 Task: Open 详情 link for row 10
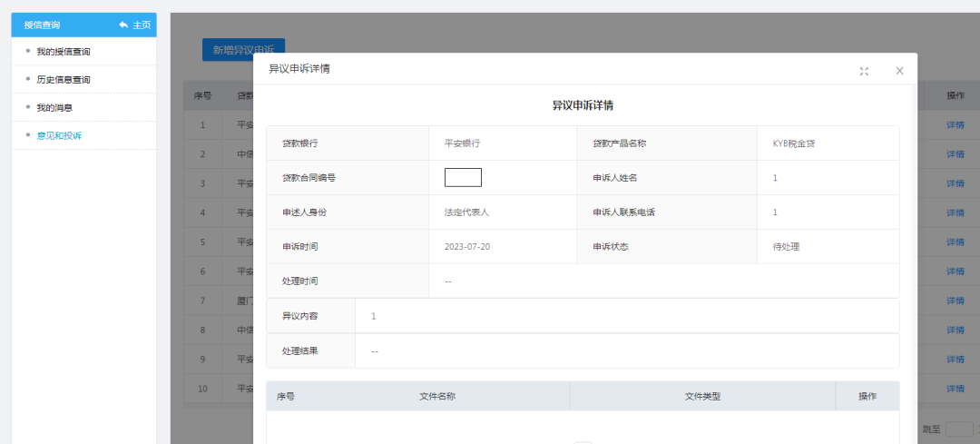click(955, 389)
